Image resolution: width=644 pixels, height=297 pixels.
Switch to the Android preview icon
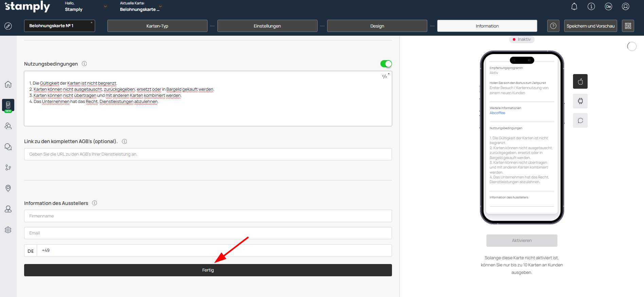[x=580, y=101]
